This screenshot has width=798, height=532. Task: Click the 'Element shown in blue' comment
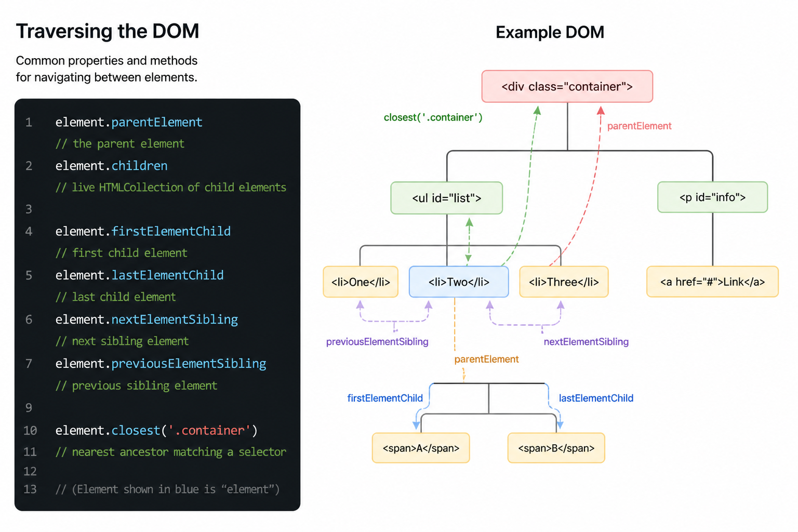point(167,489)
